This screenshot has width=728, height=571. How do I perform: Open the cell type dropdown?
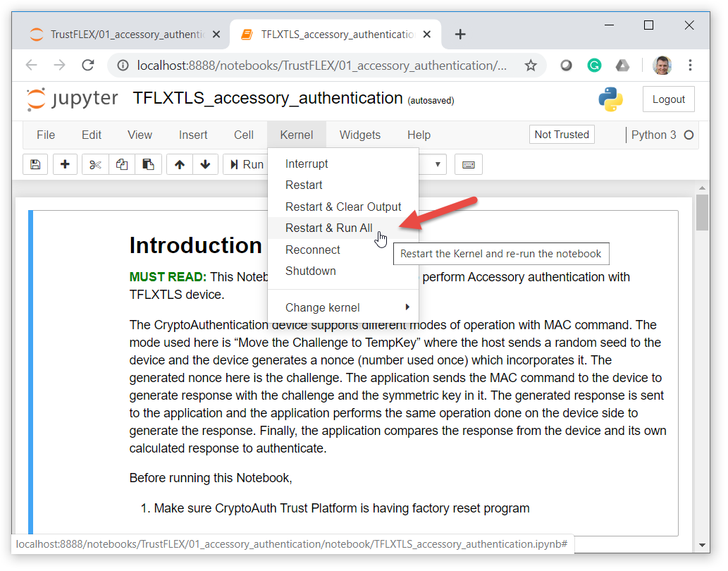click(433, 164)
